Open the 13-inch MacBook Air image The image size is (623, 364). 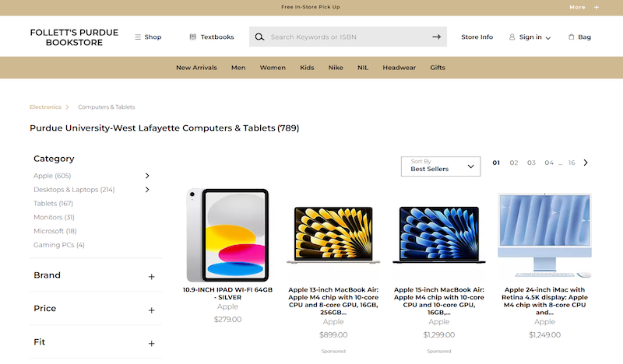333,235
